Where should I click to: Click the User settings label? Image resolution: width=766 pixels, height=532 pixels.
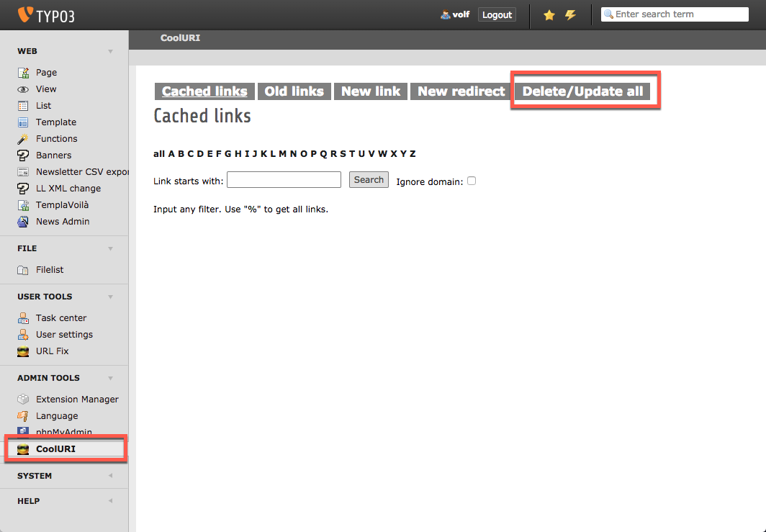(65, 335)
